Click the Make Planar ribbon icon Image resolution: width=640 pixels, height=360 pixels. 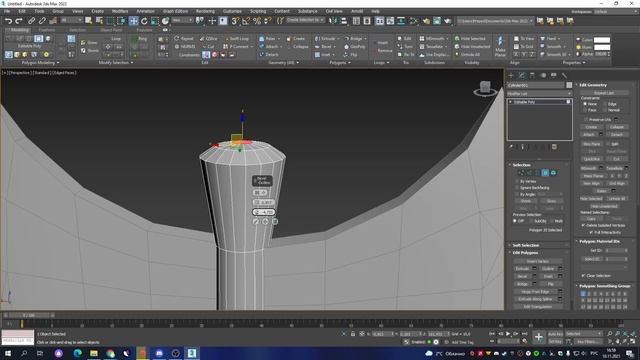500,45
